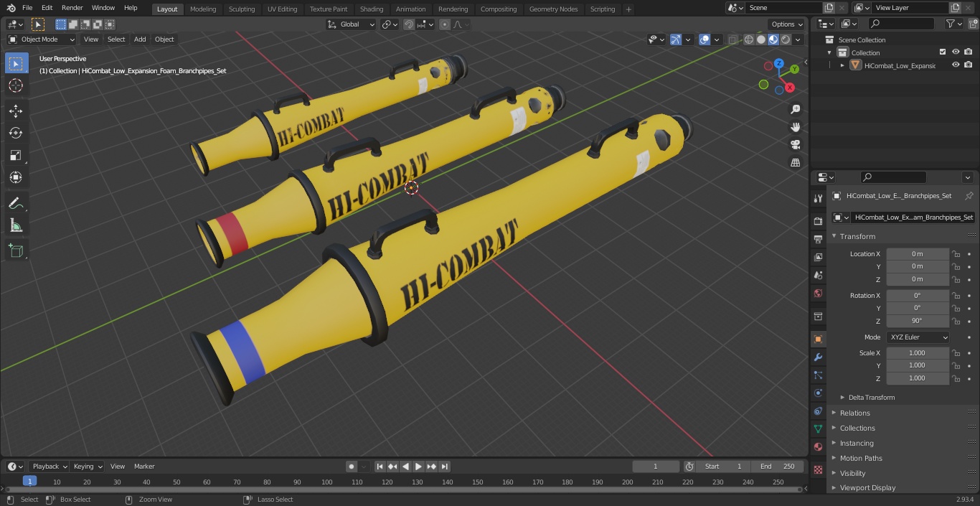Switch to Rendered viewport shading
980x506 pixels.
tap(786, 39)
